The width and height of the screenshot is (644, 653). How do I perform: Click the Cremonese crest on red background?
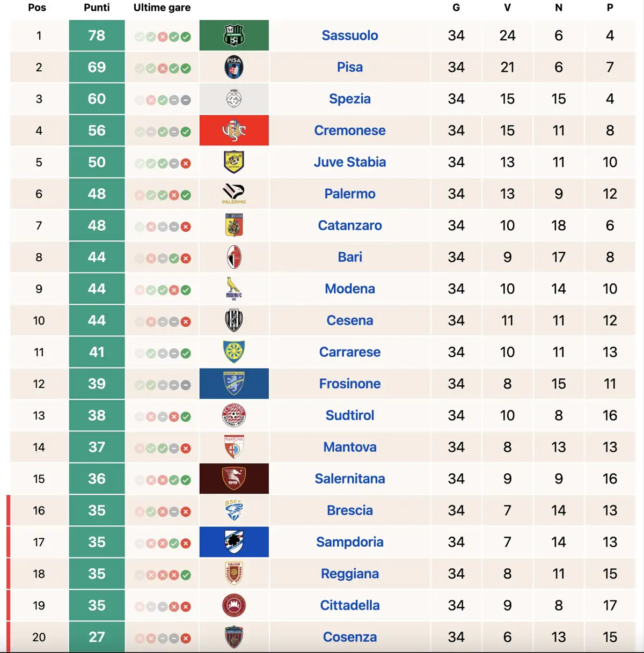[x=234, y=130]
